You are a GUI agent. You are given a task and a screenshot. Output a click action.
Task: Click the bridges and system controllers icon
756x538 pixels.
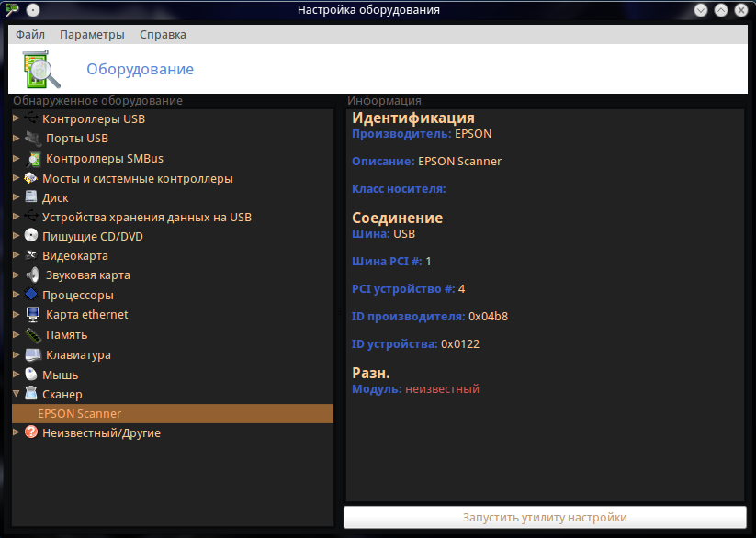pos(31,178)
